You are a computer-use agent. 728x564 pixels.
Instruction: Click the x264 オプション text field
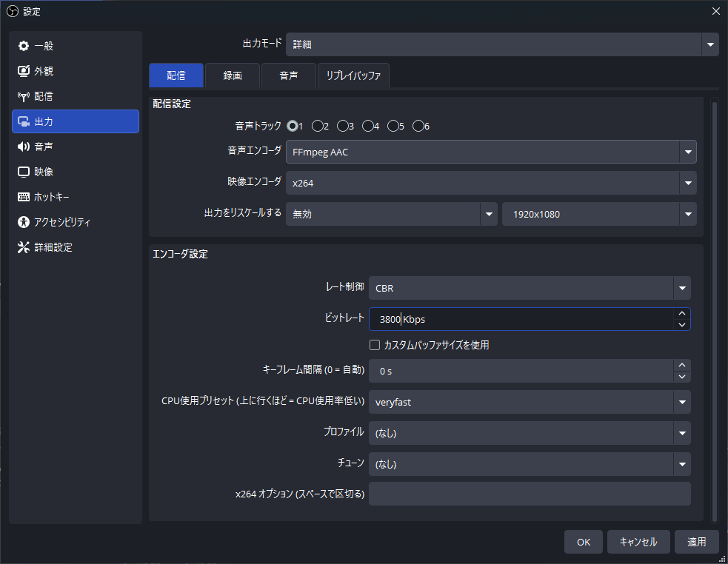530,494
